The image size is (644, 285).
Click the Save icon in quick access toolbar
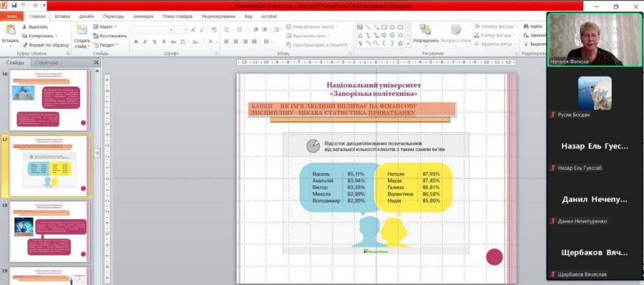pyautogui.click(x=14, y=5)
